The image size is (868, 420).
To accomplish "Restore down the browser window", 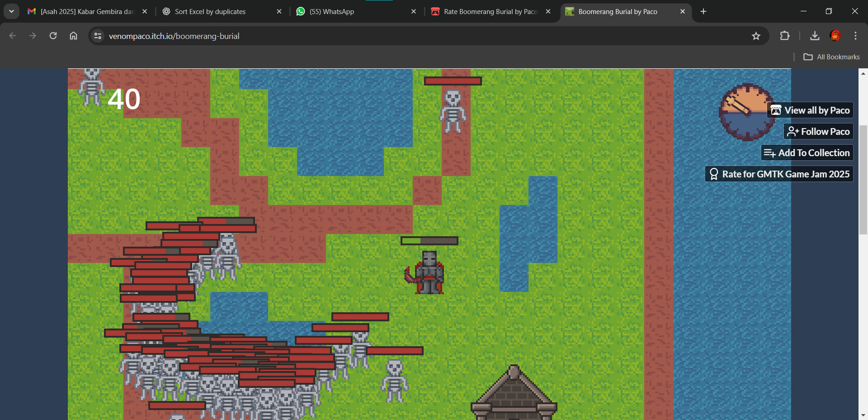I will click(829, 11).
